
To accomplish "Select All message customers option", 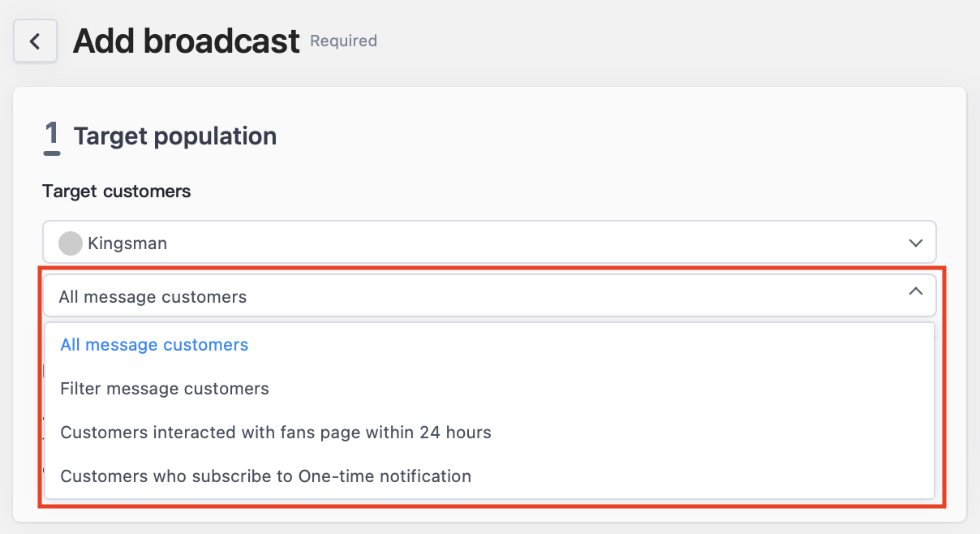I will click(x=489, y=345).
